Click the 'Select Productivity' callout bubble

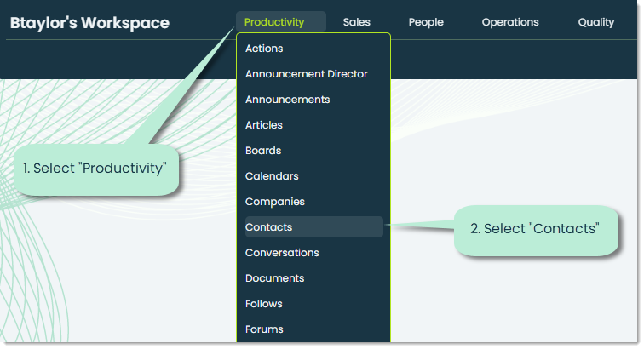(96, 169)
